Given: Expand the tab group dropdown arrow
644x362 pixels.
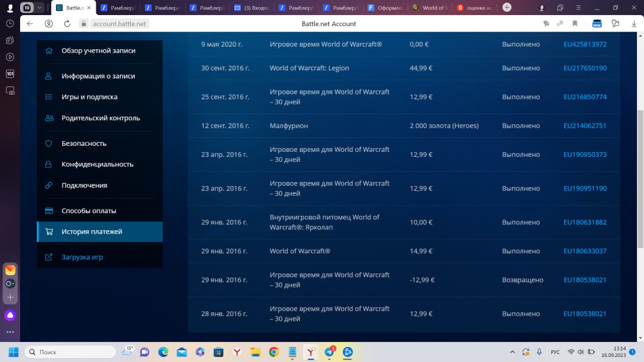Looking at the screenshot, I should 39,8.
